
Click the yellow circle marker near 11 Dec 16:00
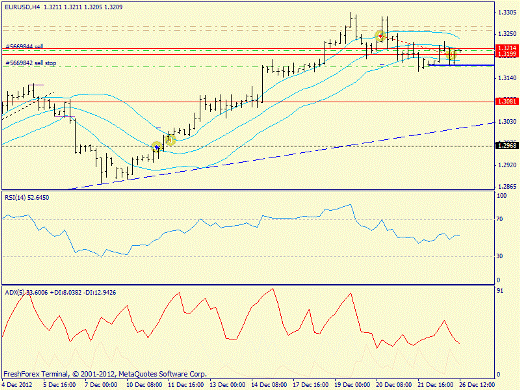point(170,140)
